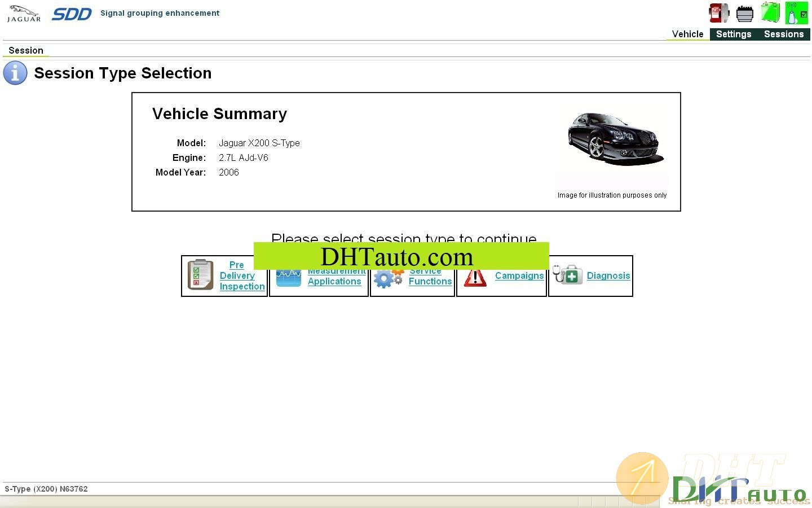This screenshot has width=812, height=508.
Task: Click the Diagnosis stethoscope first-aid icon
Action: tap(567, 275)
